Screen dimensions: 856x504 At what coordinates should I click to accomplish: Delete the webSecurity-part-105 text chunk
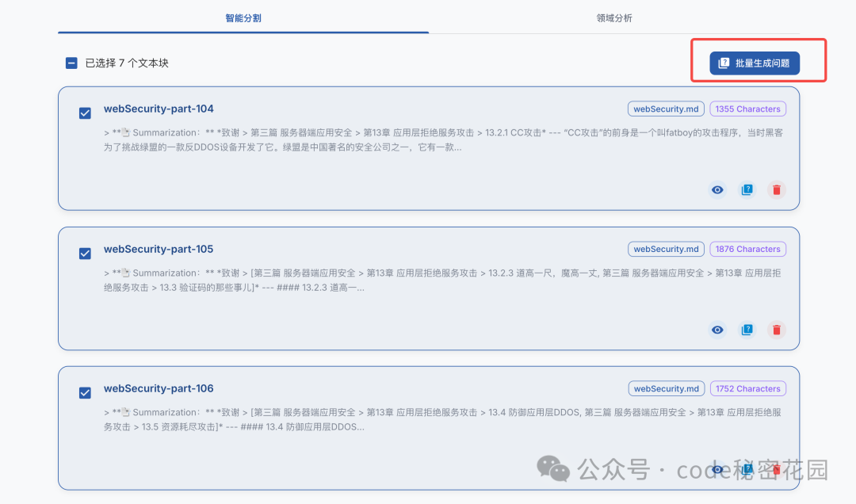776,330
